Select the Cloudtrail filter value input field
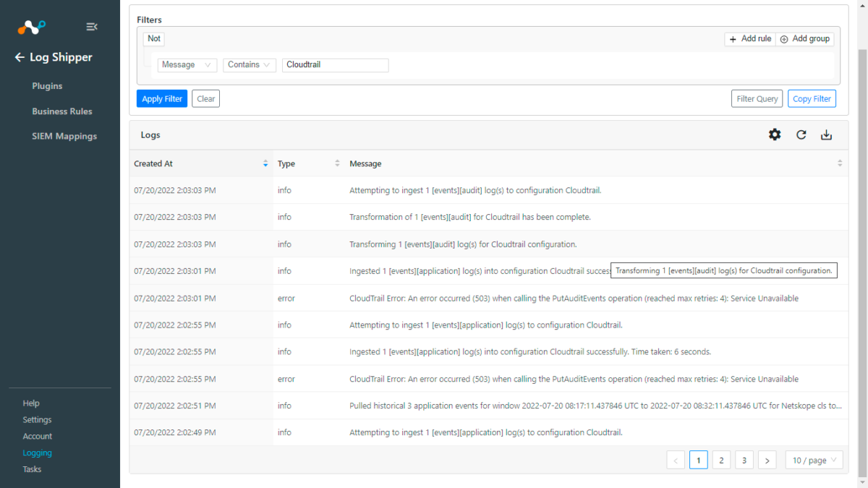 [x=335, y=64]
